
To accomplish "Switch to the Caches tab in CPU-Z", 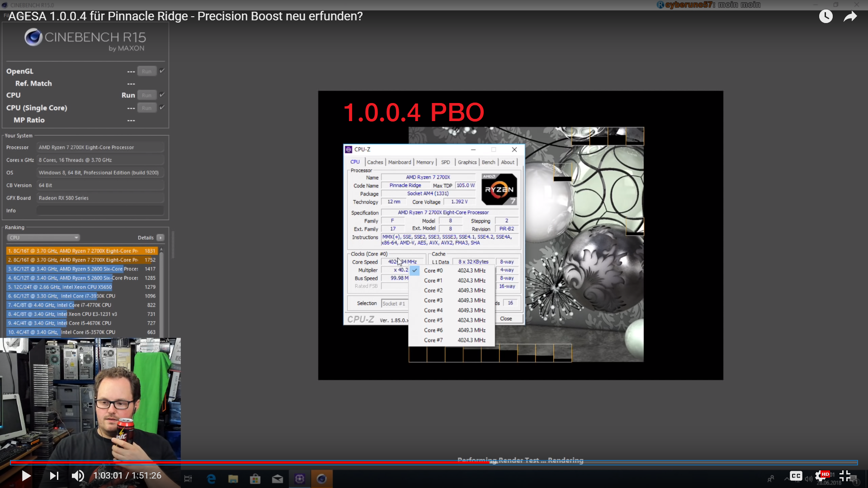I will pos(375,162).
